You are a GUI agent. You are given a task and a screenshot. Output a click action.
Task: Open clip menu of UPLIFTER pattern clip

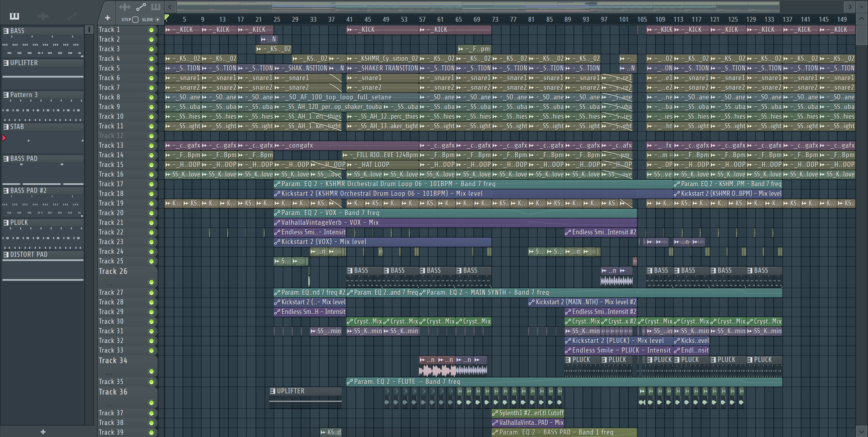coord(272,391)
